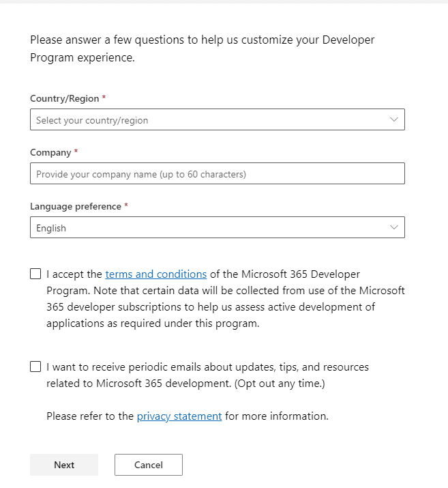This screenshot has height=488, width=448.
Task: Open the terms and conditions link
Action: pyautogui.click(x=155, y=274)
